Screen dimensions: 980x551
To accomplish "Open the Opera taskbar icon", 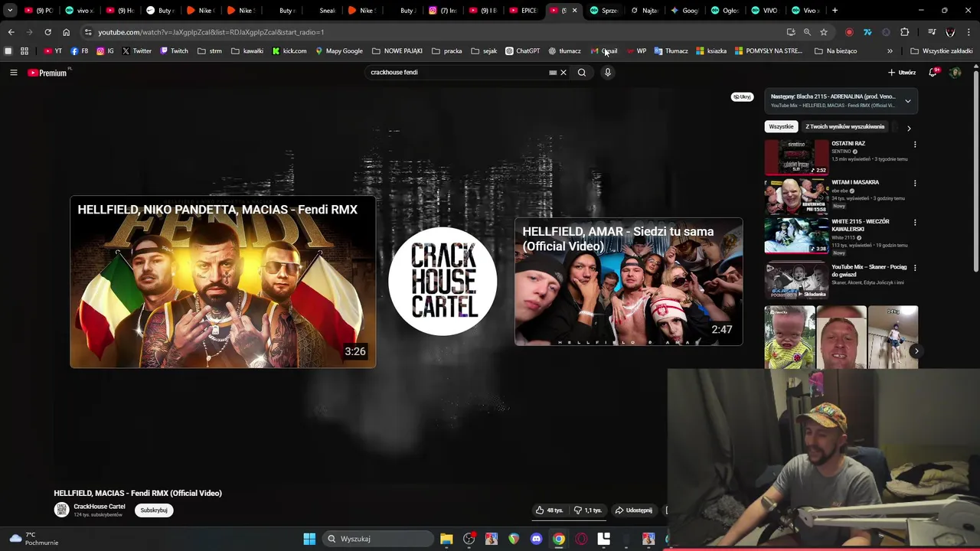I will (581, 539).
